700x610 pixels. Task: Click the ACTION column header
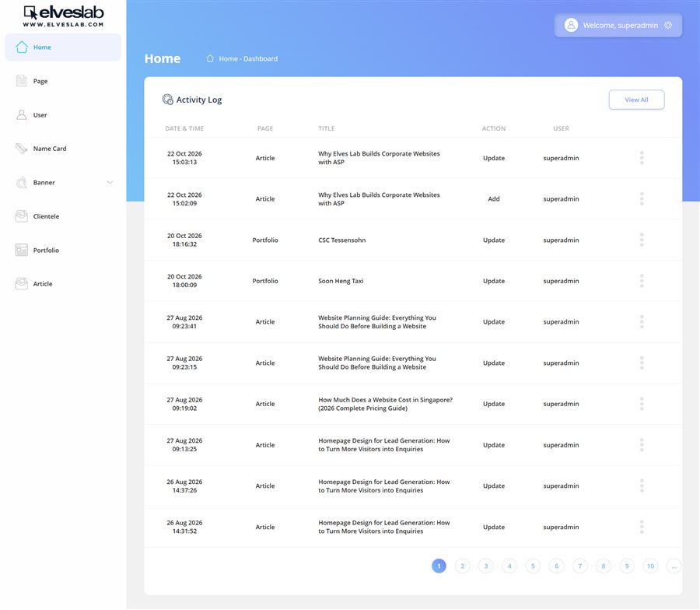coord(494,128)
